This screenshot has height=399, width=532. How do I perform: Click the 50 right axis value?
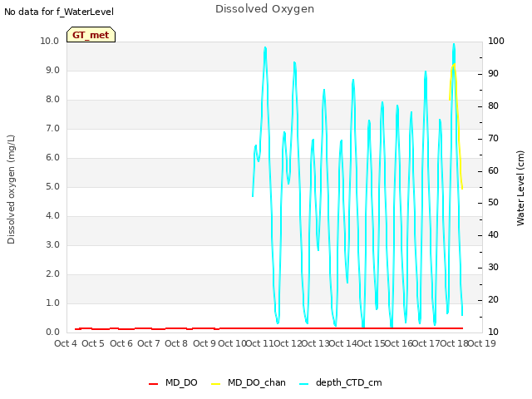pyautogui.click(x=493, y=203)
